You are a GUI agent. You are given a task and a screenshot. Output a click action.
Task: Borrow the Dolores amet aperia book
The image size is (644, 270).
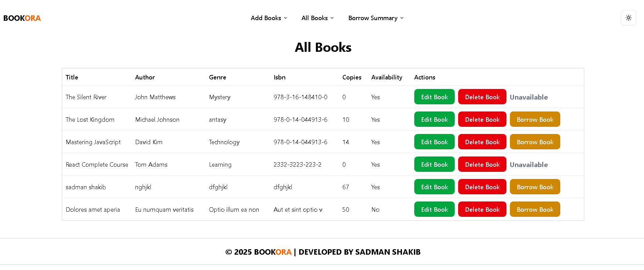click(535, 209)
